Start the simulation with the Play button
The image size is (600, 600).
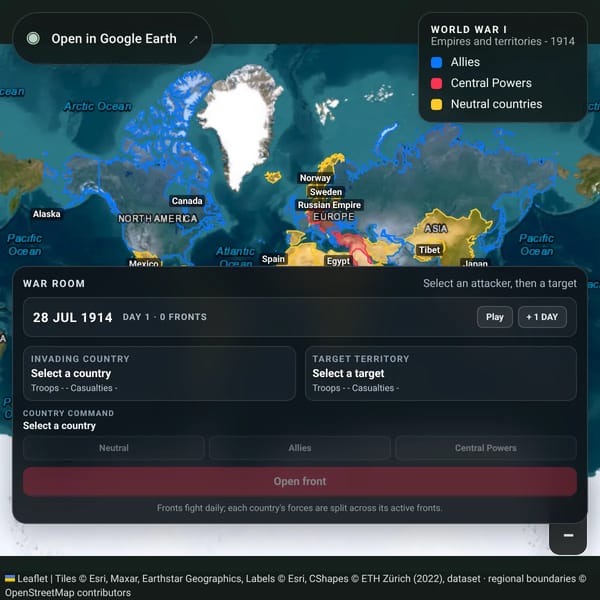tap(494, 317)
